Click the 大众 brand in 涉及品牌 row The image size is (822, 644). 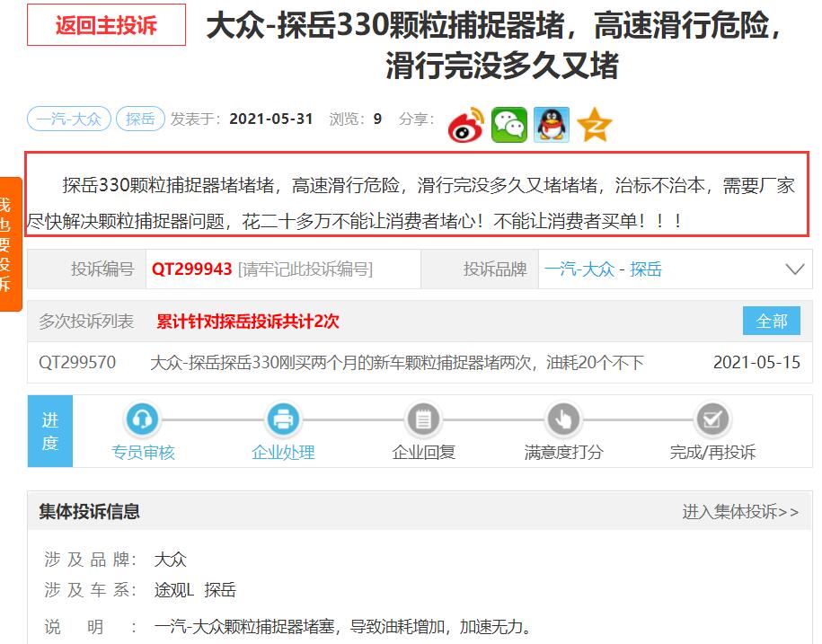pos(171,560)
